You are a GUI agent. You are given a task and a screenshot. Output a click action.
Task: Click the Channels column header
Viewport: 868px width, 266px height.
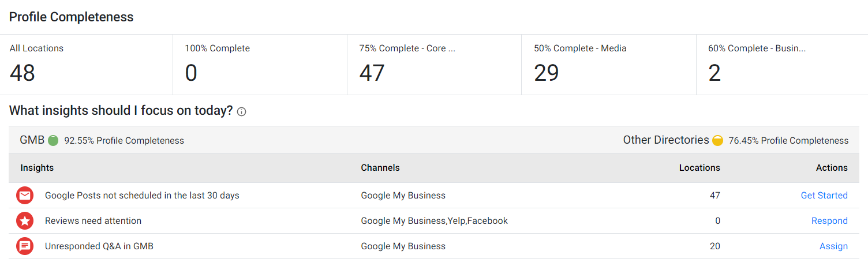(x=380, y=168)
